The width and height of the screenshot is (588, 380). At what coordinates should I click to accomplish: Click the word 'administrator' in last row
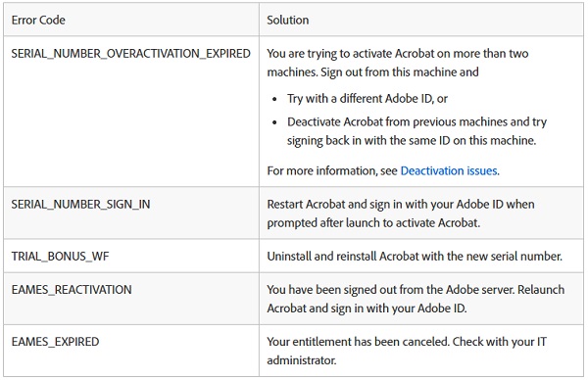point(302,360)
